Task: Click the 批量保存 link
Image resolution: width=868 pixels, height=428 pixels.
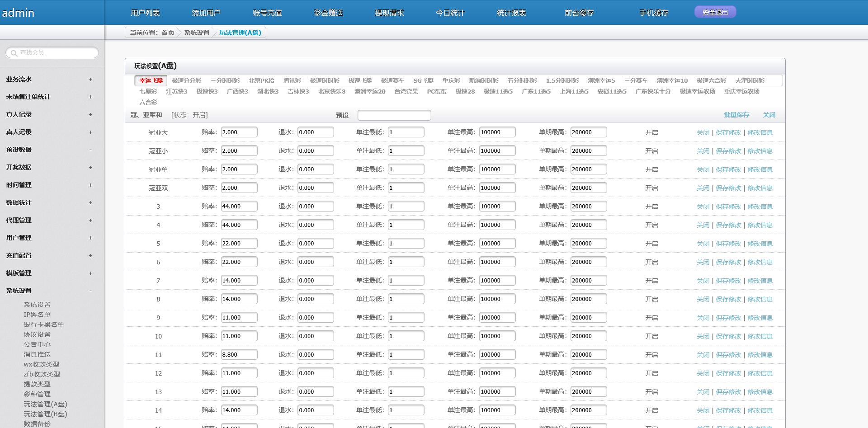Action: (736, 115)
